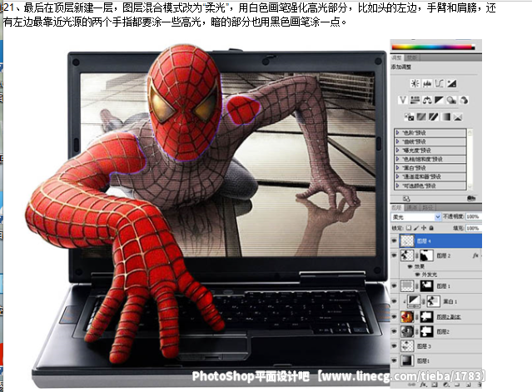This screenshot has width=532, height=392.
Task: Add a Curves adjustment
Action: coord(439,83)
